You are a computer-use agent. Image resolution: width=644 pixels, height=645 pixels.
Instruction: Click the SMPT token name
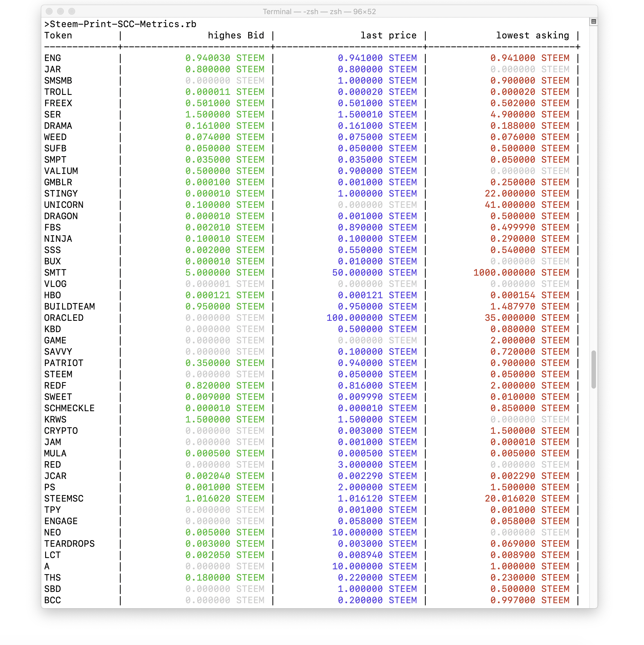click(x=55, y=160)
